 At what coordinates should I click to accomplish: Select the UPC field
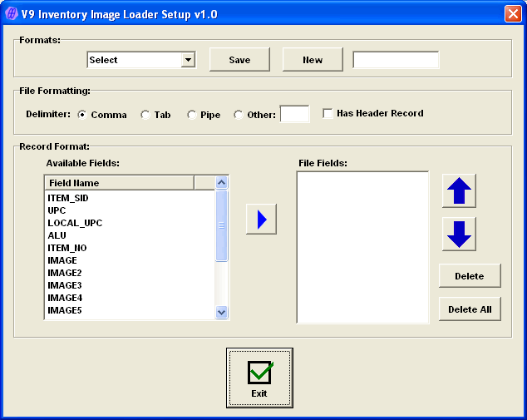tap(130, 210)
